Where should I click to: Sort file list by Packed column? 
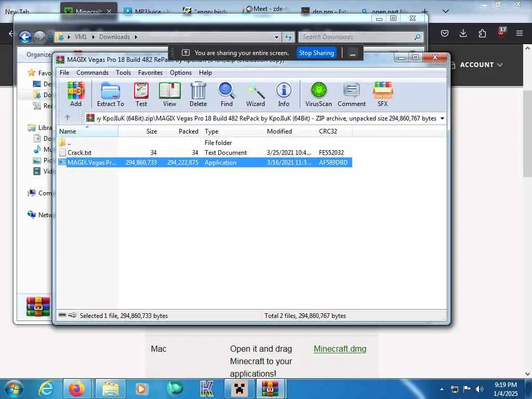180,131
